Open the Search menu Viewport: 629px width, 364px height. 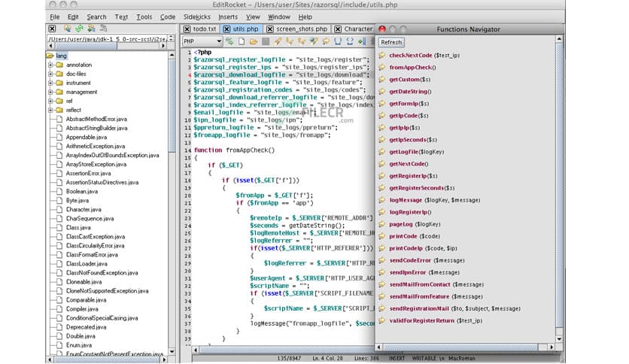coord(96,17)
